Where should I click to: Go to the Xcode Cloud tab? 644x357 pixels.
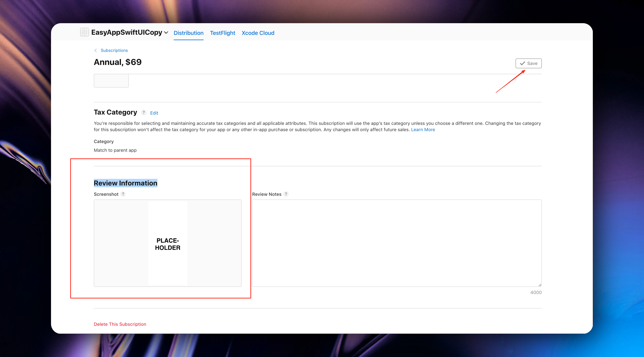point(258,33)
